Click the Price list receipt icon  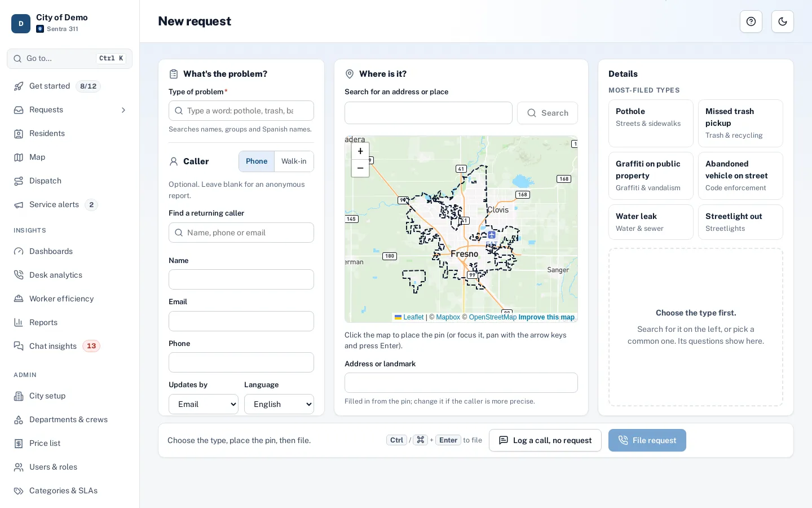tap(19, 444)
